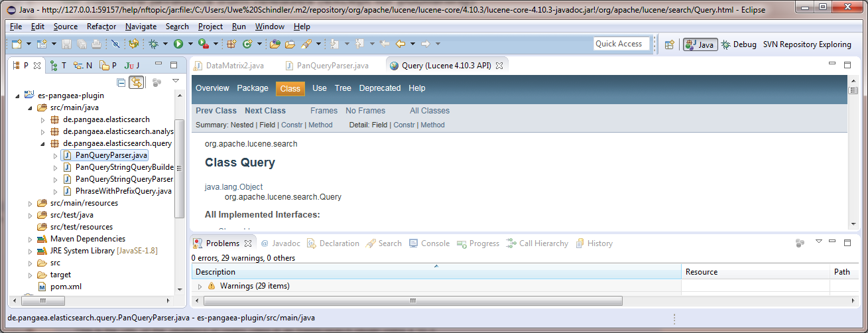Open the Package Explorer view menu arrow
The height and width of the screenshot is (333, 868).
click(x=176, y=82)
